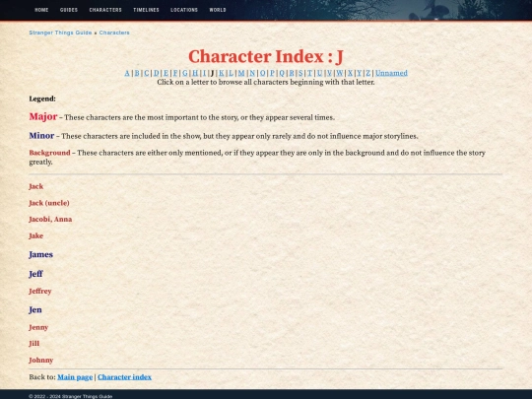Image resolution: width=532 pixels, height=399 pixels.
Task: Follow the Characters breadcrumb link
Action: [114, 33]
